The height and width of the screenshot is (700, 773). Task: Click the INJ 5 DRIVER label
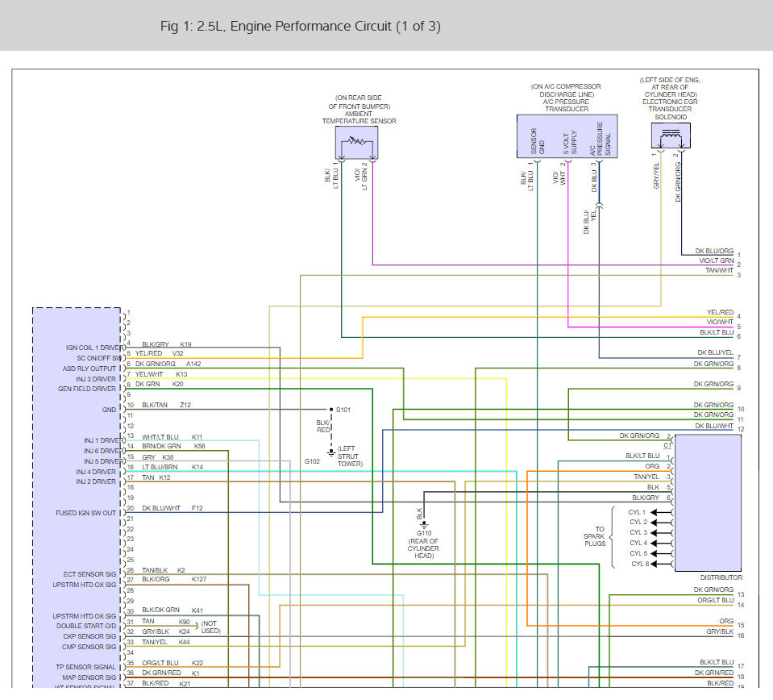coord(102,461)
